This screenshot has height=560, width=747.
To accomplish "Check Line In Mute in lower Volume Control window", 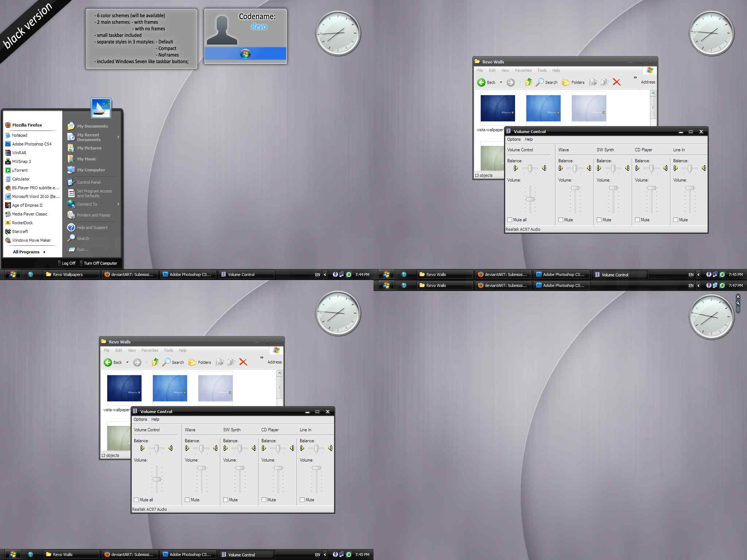I will [x=302, y=500].
